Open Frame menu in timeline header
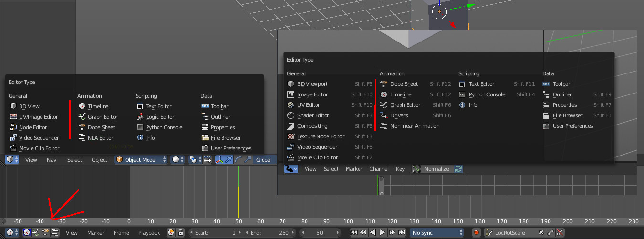This screenshot has width=644, height=239. pos(121,233)
